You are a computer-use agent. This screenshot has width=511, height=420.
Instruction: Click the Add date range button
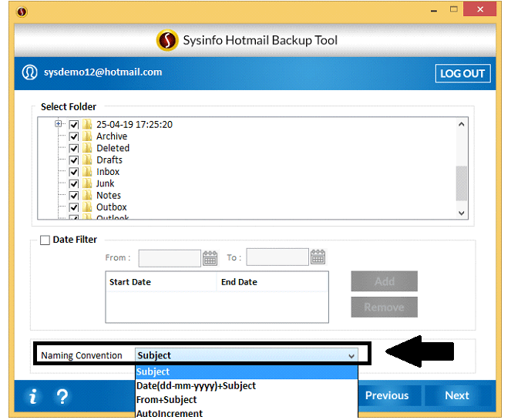click(385, 281)
